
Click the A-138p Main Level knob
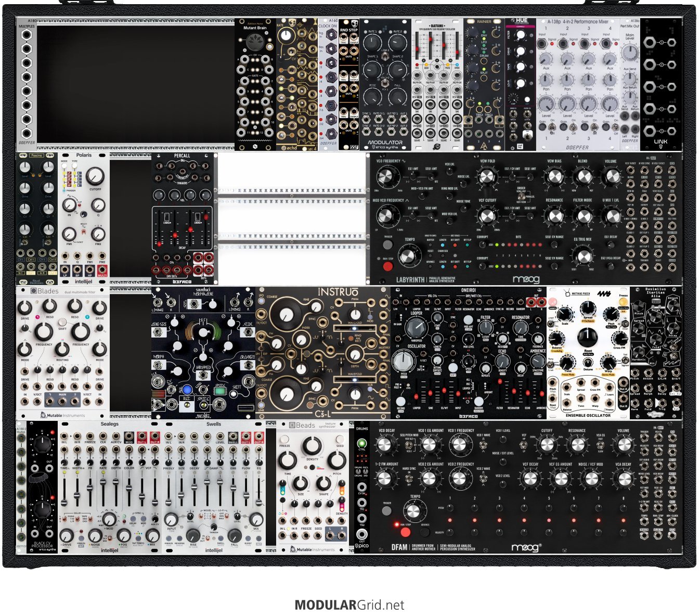pyautogui.click(x=630, y=52)
